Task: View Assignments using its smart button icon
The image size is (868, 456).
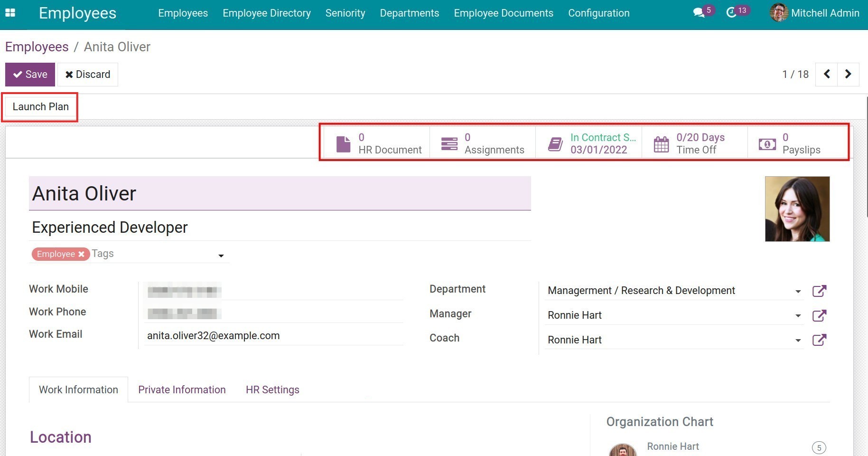Action: click(x=449, y=143)
